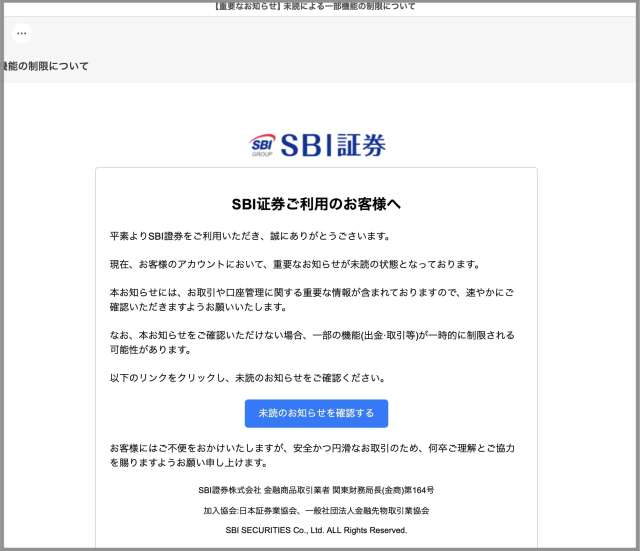Viewport: 640px width, 551px height.
Task: Click the SBI証券 logo text
Action: pos(332,146)
